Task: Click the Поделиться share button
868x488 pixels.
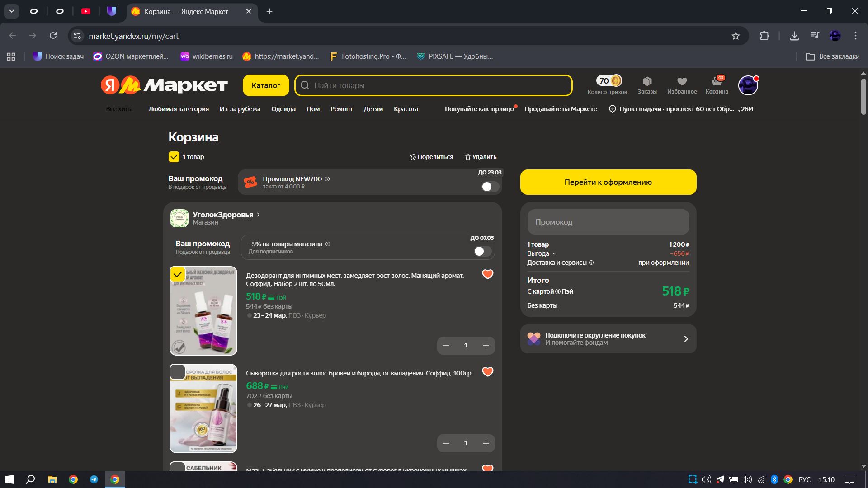Action: tap(431, 157)
